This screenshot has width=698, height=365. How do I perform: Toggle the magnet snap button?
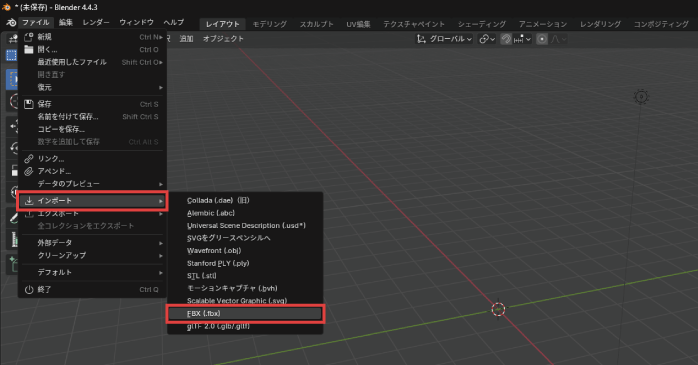click(x=506, y=39)
